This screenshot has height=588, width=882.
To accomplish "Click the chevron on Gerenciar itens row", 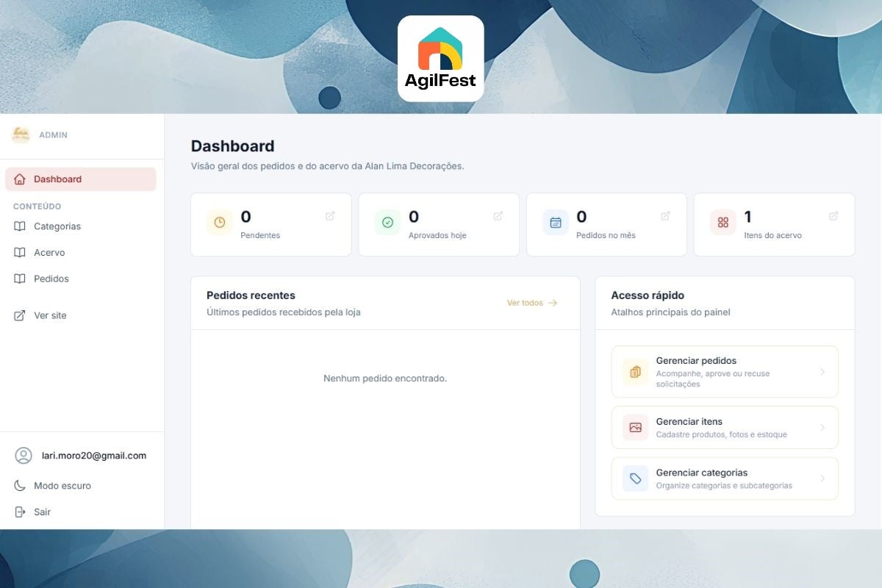I will coord(822,428).
